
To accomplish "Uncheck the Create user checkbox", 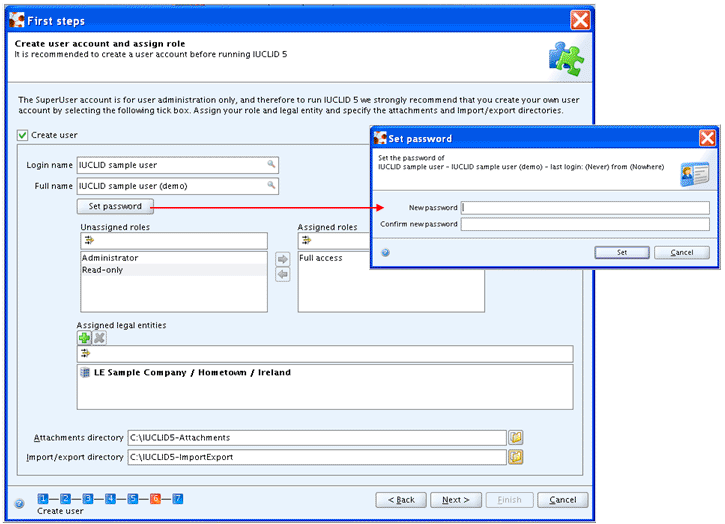I will tap(22, 135).
